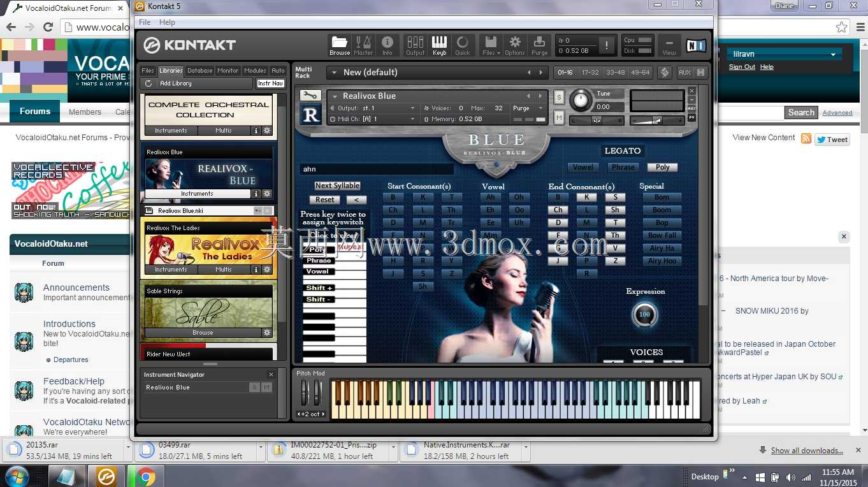Screen dimensions: 868x487
Task: Open the Files dropdown in Kontakt toolbar
Action: (x=491, y=45)
